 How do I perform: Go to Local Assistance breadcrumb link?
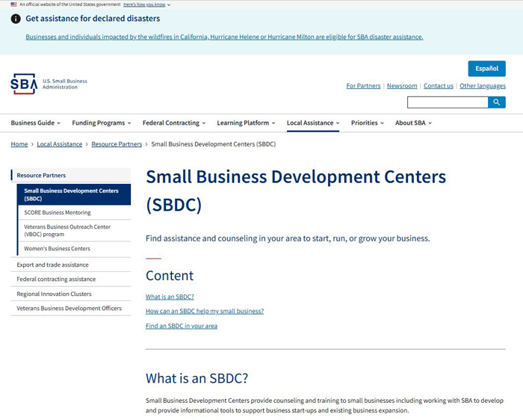click(59, 144)
